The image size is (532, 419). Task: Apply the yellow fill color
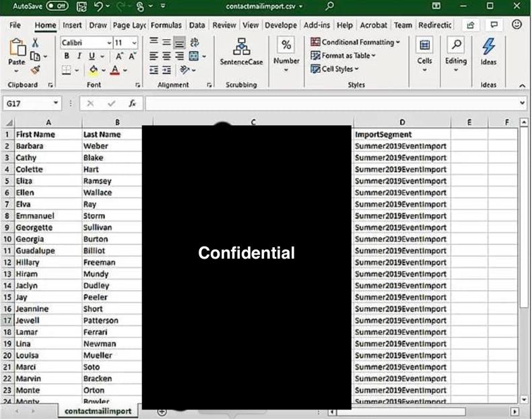point(94,70)
